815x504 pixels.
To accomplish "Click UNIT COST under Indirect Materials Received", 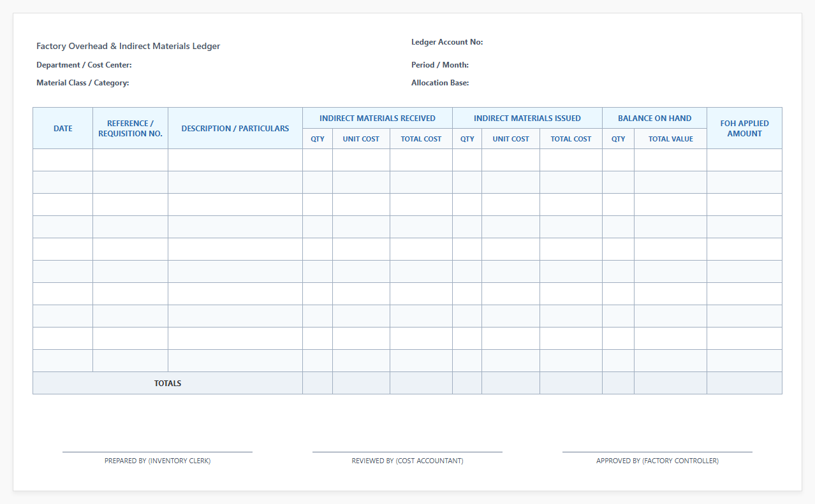I will click(x=361, y=139).
